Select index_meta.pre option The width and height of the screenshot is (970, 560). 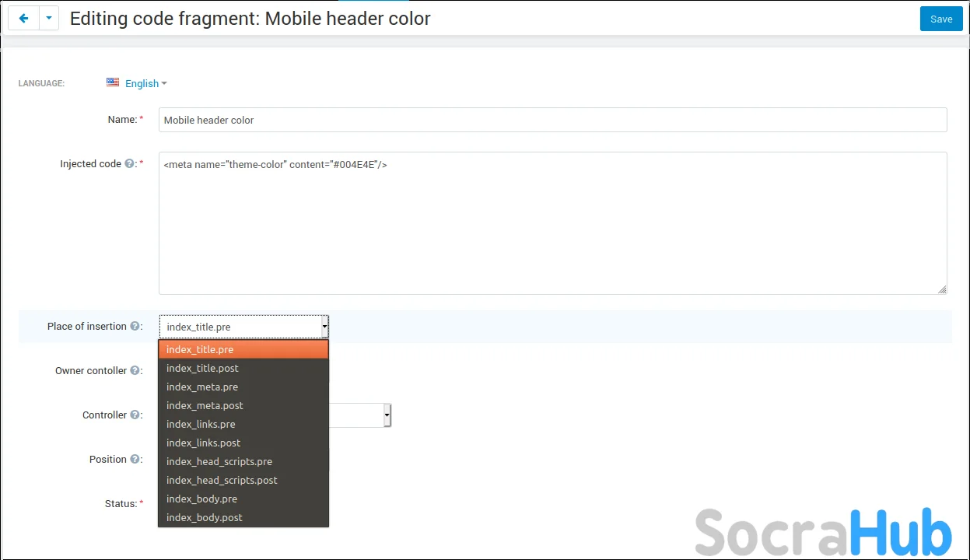pos(202,387)
